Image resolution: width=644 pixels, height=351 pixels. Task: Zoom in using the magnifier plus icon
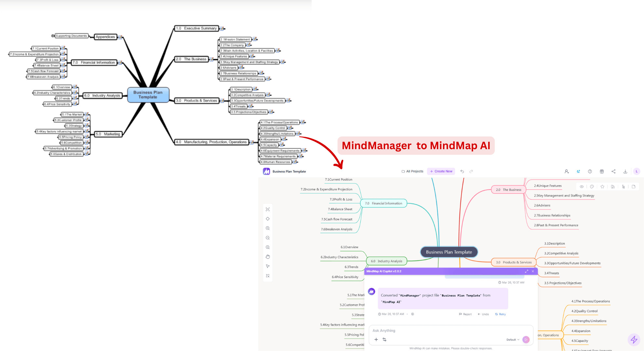[x=268, y=228]
